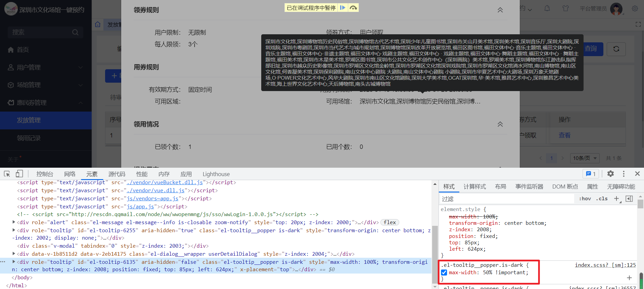
Task: Click the flex badge on alert div
Action: pos(390,222)
